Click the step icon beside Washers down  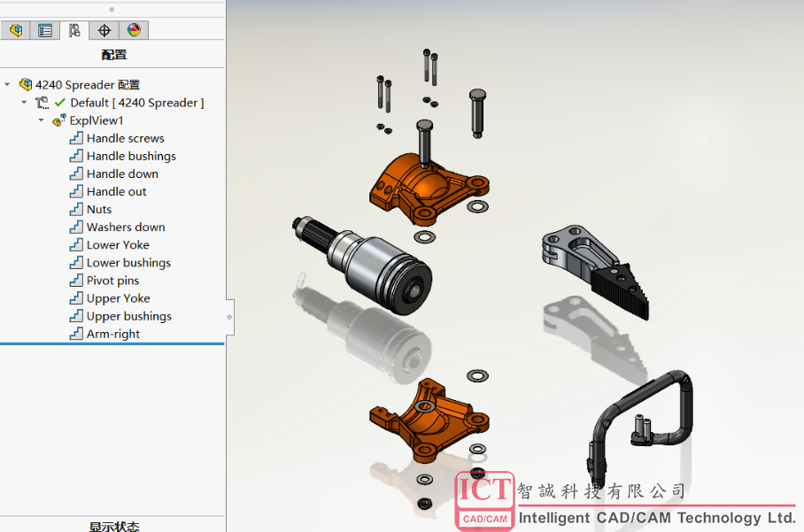[76, 227]
